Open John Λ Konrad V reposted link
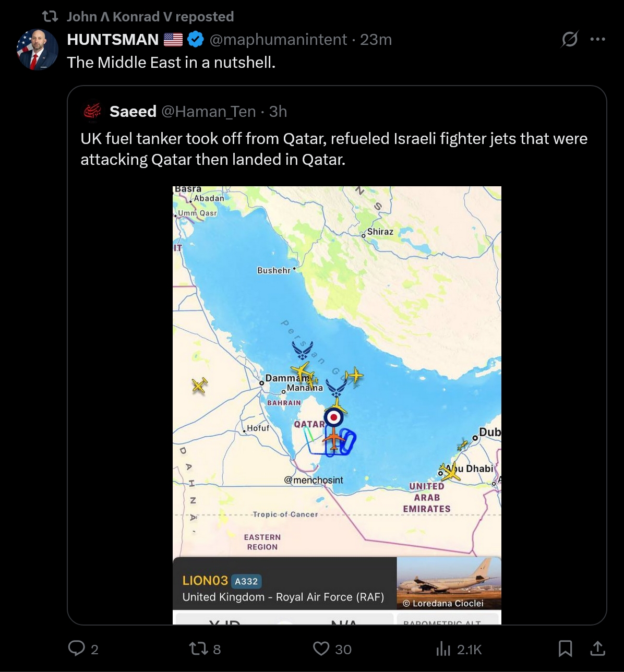Image resolution: width=624 pixels, height=672 pixels. tap(150, 17)
